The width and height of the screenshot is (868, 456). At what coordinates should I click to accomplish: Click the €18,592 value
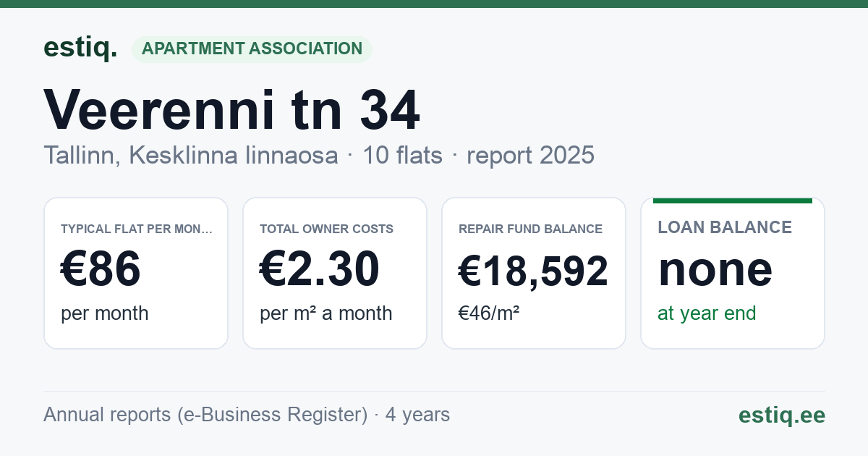pyautogui.click(x=533, y=271)
